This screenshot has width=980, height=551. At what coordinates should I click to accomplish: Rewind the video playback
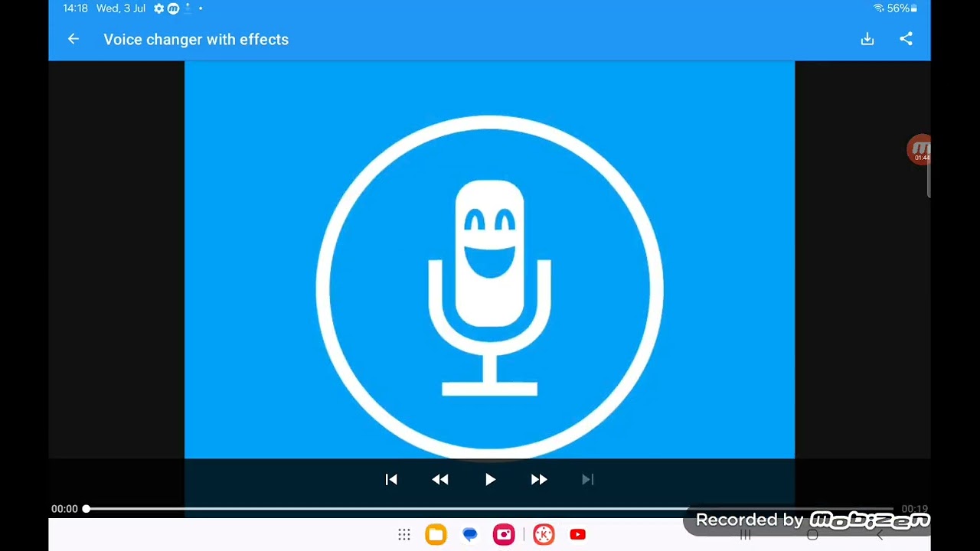coord(440,480)
